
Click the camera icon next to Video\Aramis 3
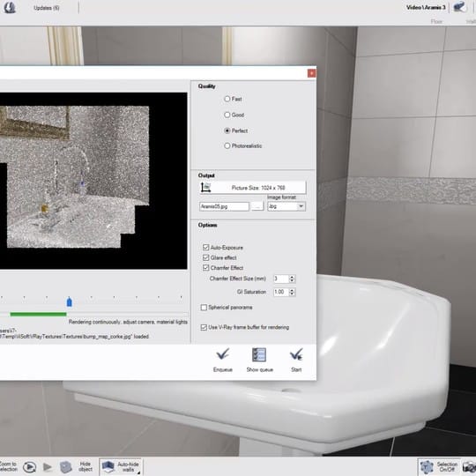[459, 7]
